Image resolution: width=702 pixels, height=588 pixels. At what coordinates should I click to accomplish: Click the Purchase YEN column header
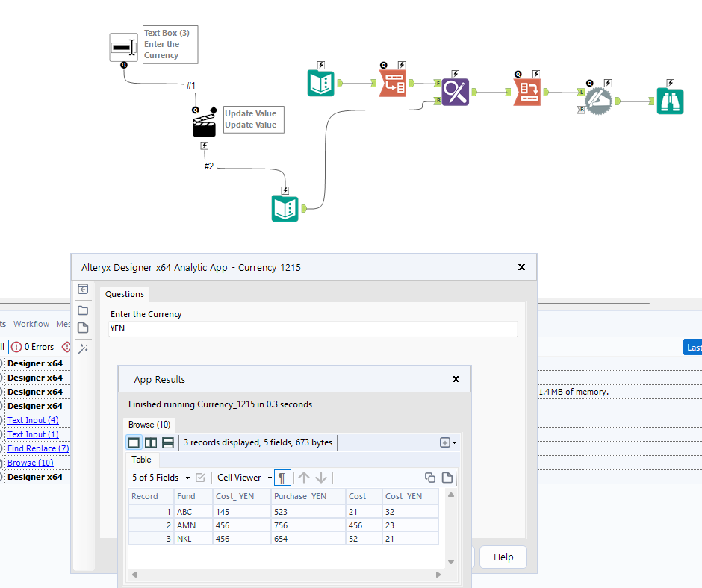tap(308, 496)
